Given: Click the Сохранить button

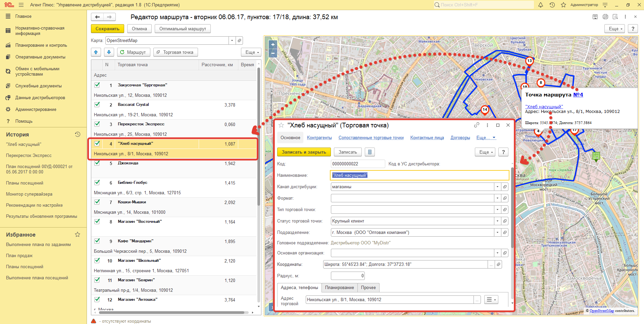Looking at the screenshot, I should tap(107, 29).
